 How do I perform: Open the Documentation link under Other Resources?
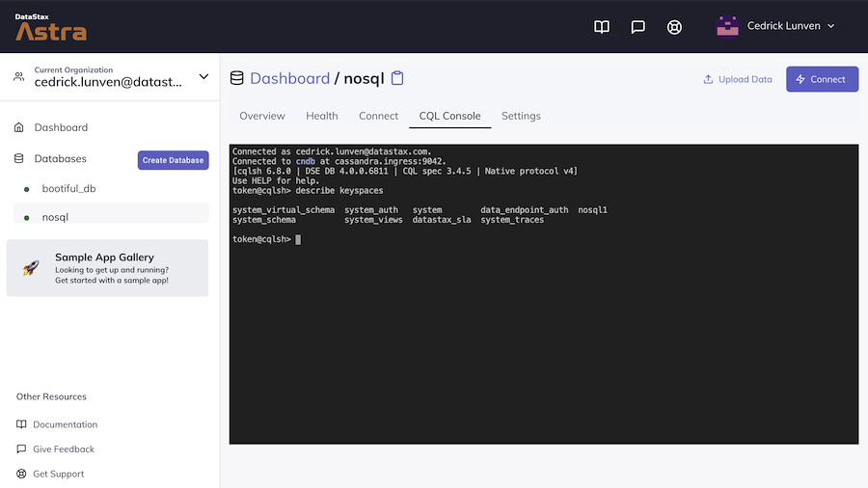point(66,424)
